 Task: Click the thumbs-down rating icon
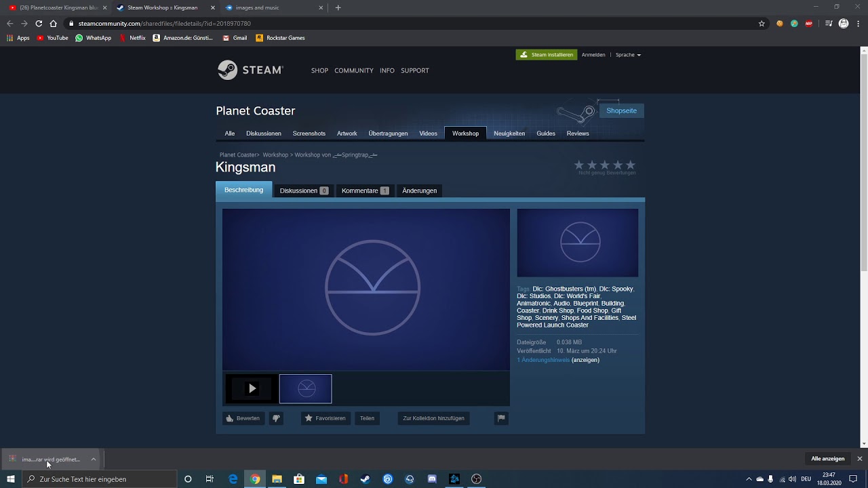point(276,418)
